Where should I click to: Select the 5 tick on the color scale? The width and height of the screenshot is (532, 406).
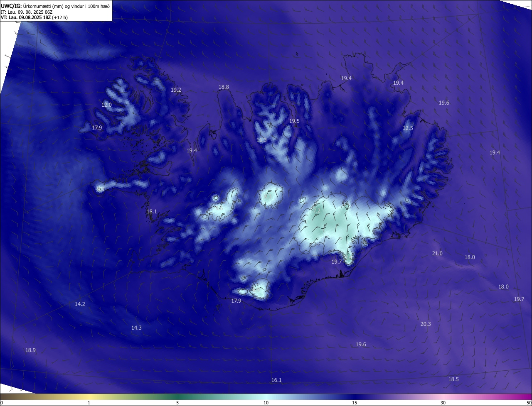[x=177, y=403]
